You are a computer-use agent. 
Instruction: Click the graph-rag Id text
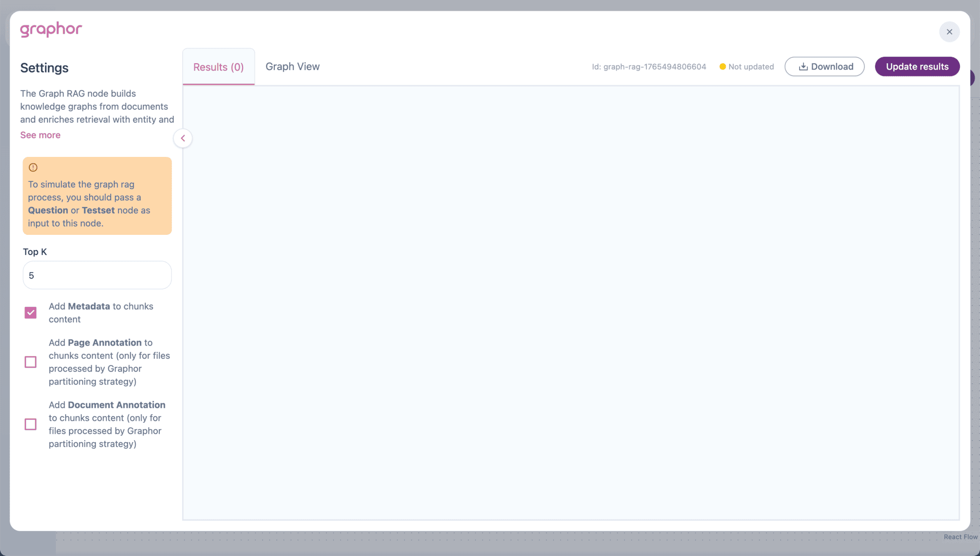click(x=649, y=67)
